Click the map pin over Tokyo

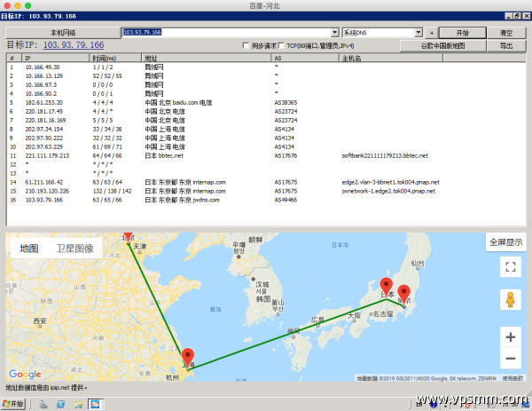coord(403,295)
